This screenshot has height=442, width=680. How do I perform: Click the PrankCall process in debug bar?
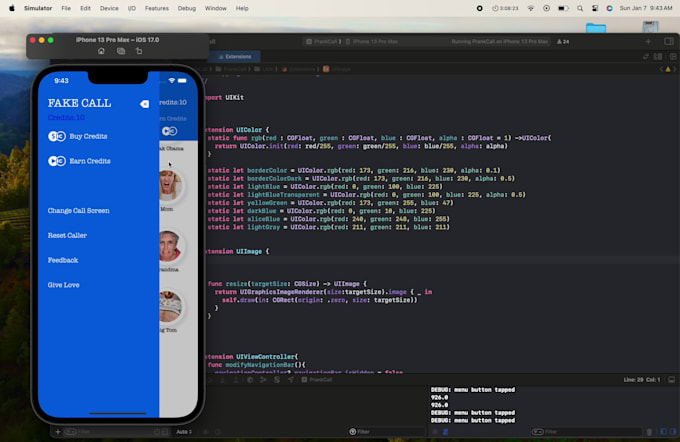click(x=317, y=380)
